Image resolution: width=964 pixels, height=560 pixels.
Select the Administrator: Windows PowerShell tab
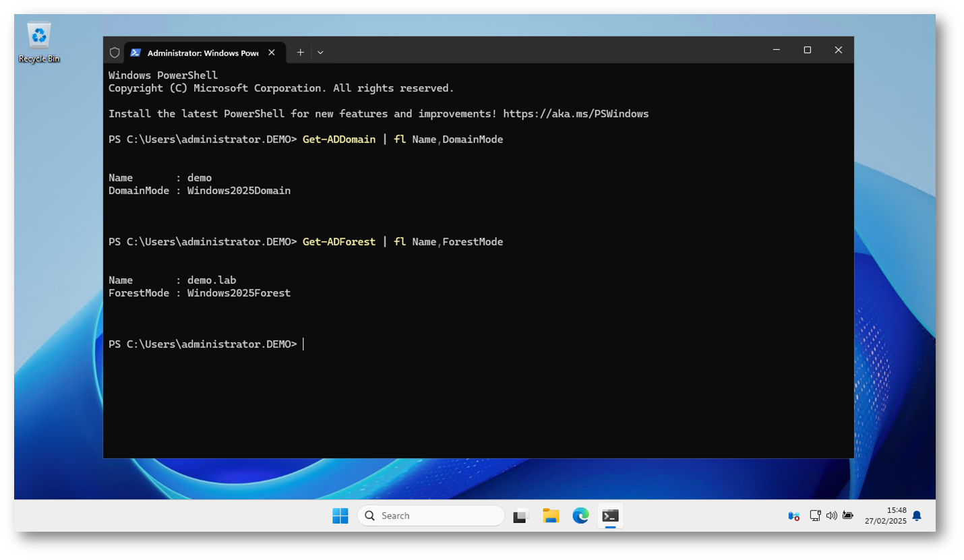[205, 53]
